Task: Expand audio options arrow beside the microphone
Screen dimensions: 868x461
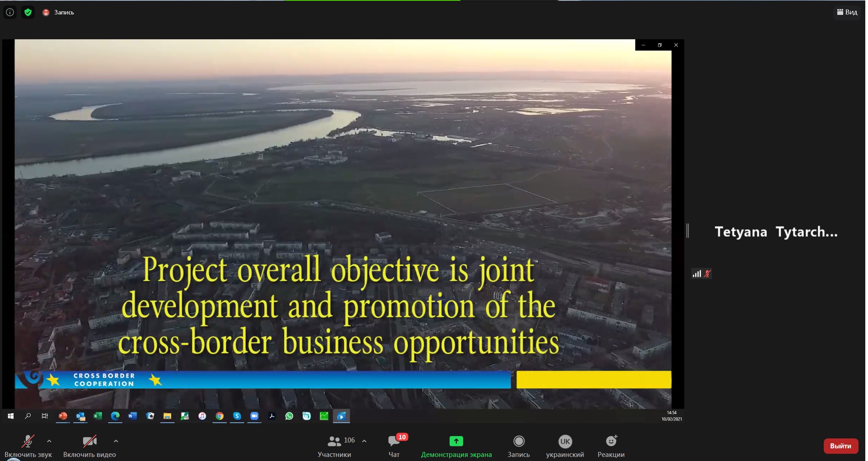Action: coord(49,441)
